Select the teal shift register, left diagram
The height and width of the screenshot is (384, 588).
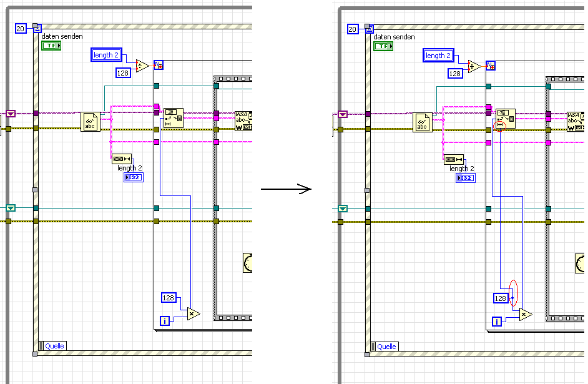[11, 208]
